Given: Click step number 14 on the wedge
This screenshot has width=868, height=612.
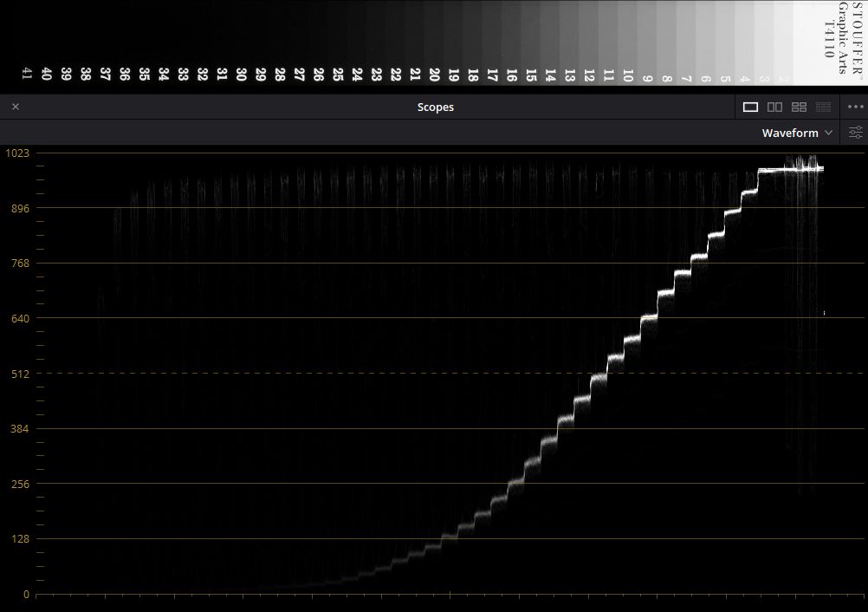Looking at the screenshot, I should point(550,75).
